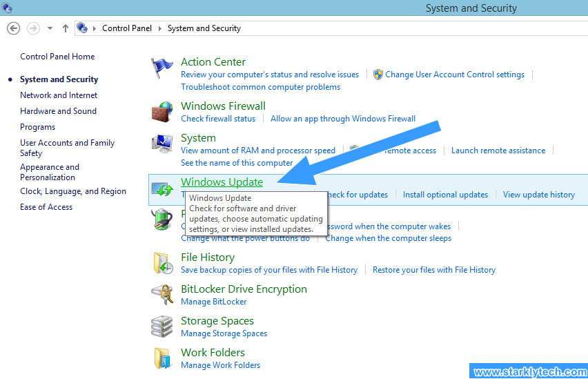The width and height of the screenshot is (588, 379).
Task: Click the File History folder clock icon
Action: click(x=163, y=263)
